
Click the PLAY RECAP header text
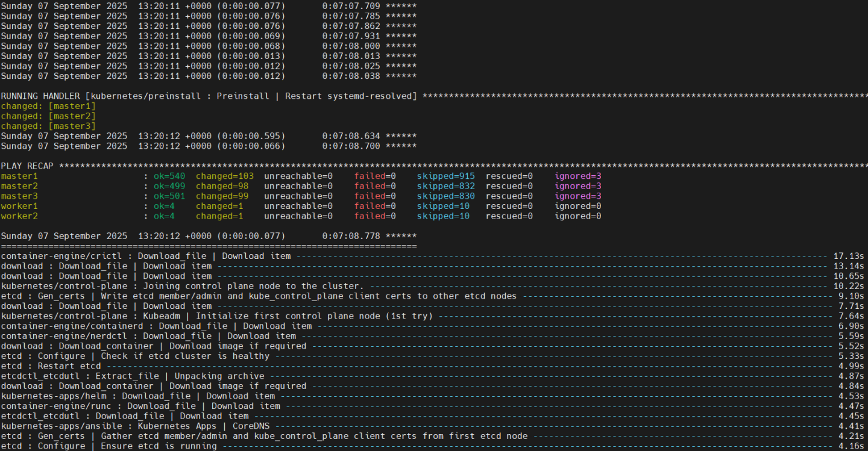tap(28, 166)
